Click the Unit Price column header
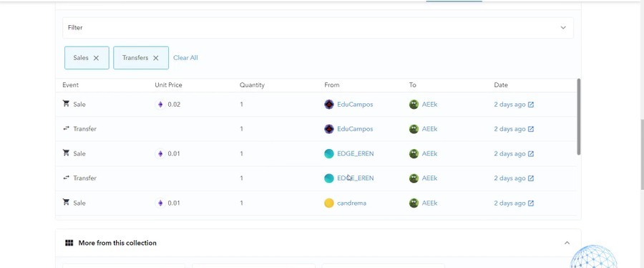Image resolution: width=644 pixels, height=268 pixels. 168,85
